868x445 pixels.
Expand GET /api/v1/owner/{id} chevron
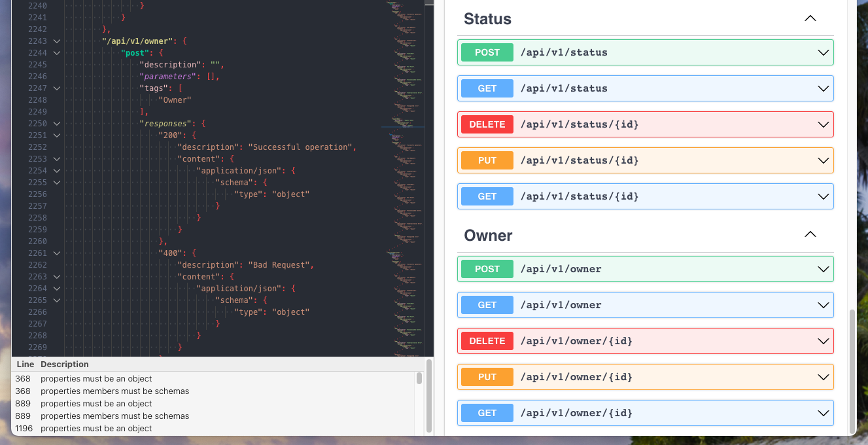(x=824, y=413)
